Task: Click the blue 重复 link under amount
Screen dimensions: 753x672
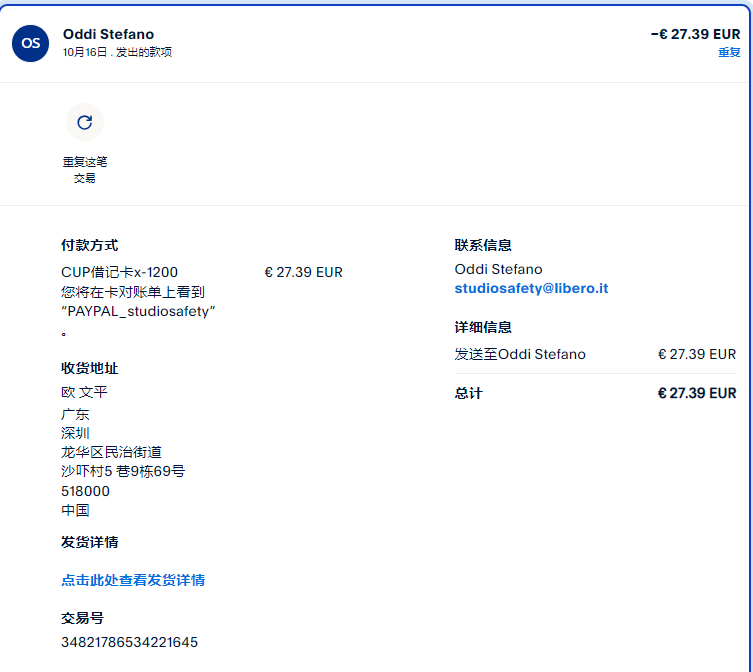Action: [x=729, y=52]
